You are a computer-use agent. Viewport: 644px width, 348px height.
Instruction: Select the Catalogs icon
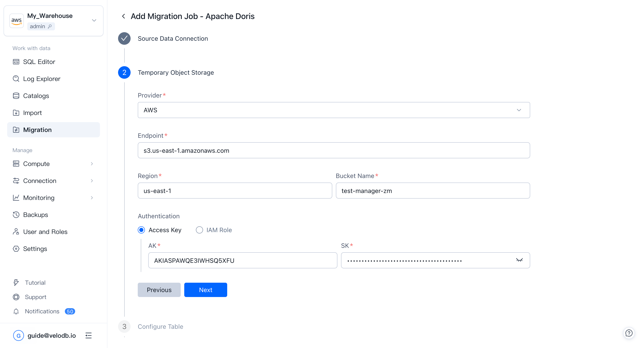point(16,95)
